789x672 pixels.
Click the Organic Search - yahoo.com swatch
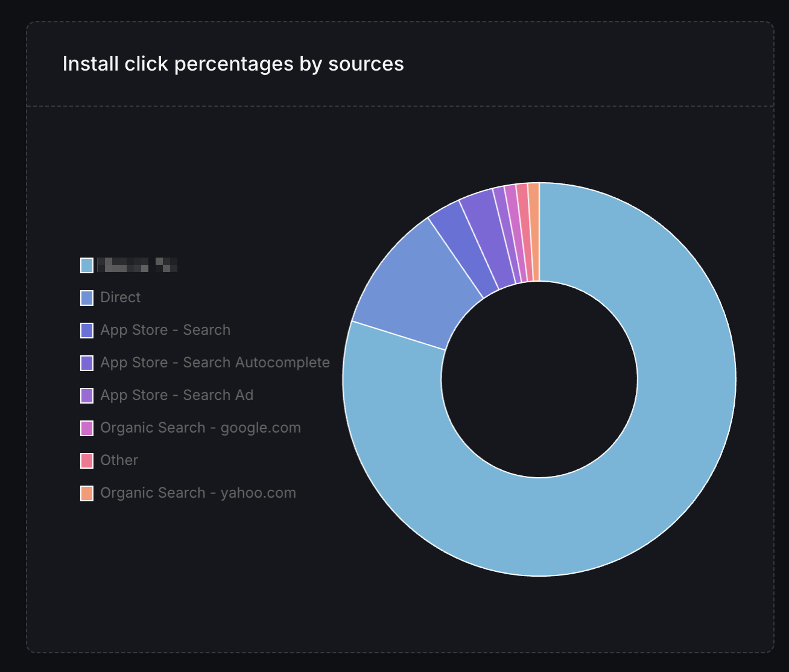point(87,493)
